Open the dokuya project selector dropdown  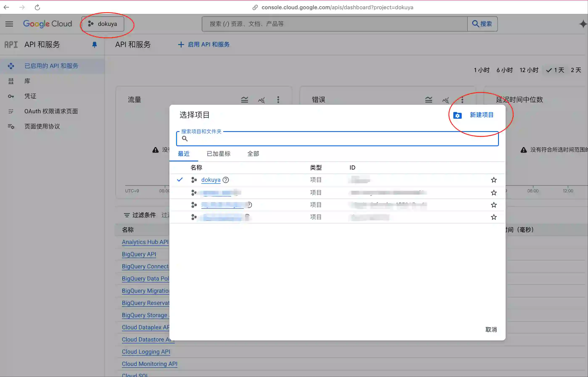pos(103,24)
